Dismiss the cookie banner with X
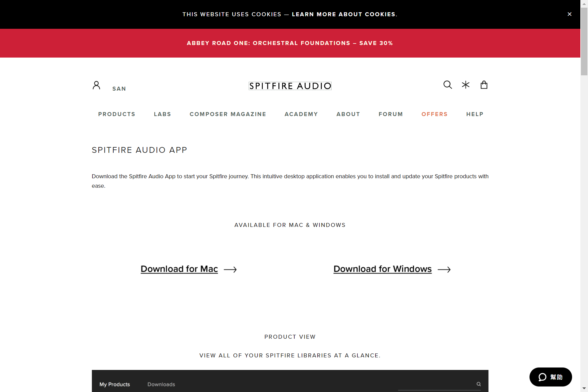 tap(569, 14)
